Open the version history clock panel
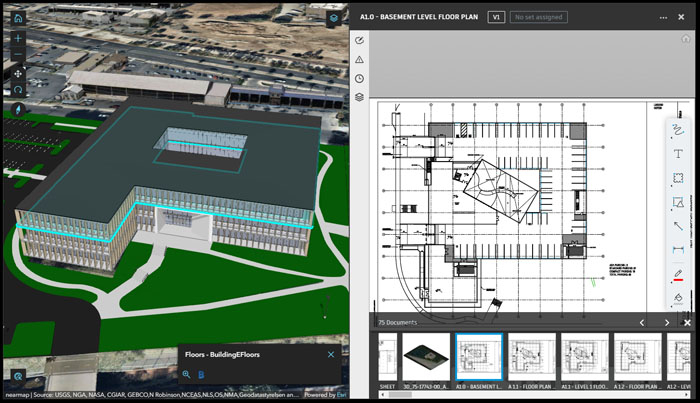The height and width of the screenshot is (403, 700). click(x=360, y=78)
